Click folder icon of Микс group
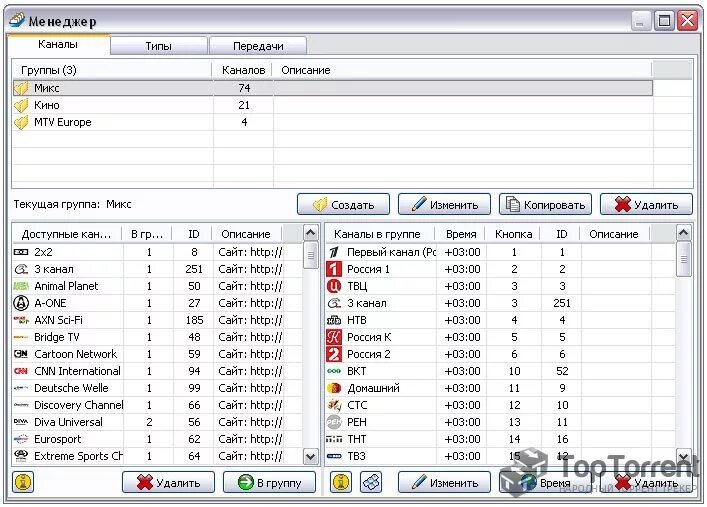707x507 pixels. pos(21,88)
